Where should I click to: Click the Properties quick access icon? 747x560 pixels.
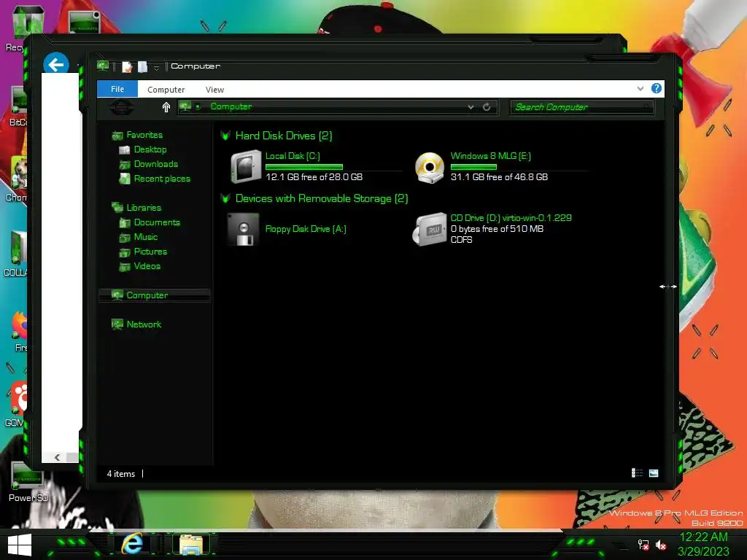(127, 66)
